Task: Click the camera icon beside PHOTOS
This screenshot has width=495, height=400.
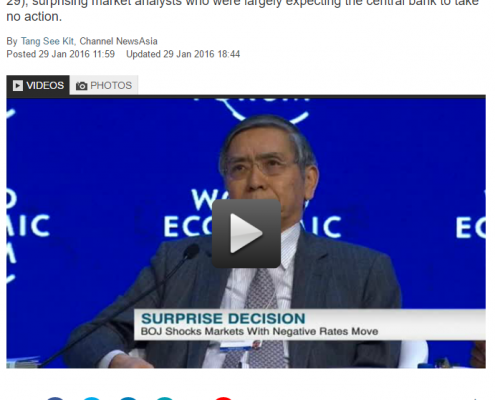Action: coord(81,86)
